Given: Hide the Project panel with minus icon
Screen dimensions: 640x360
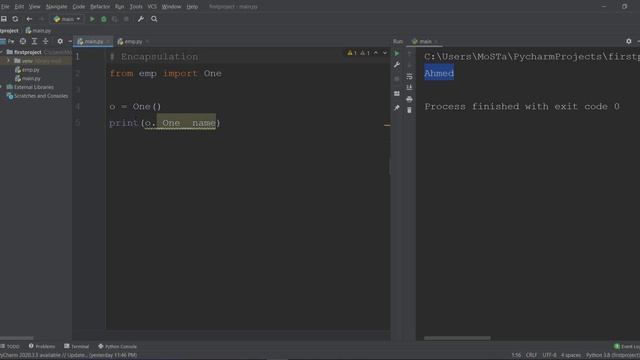Looking at the screenshot, I should [70, 41].
